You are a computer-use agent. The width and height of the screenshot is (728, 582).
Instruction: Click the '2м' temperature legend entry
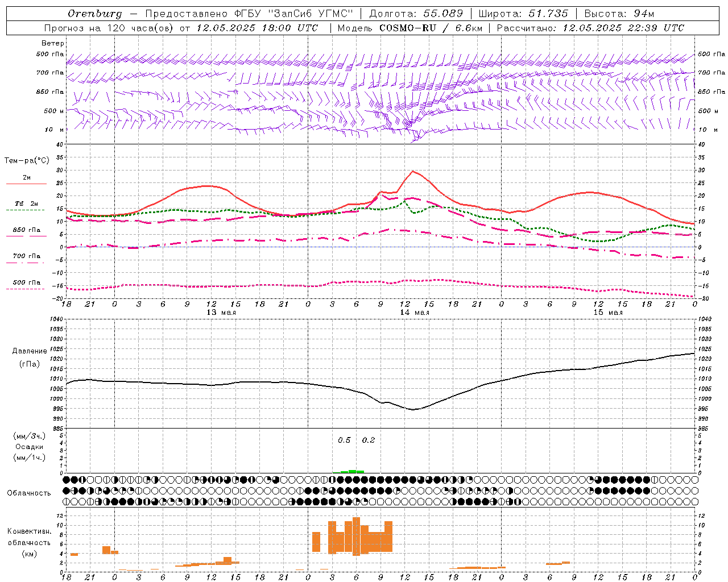click(27, 177)
